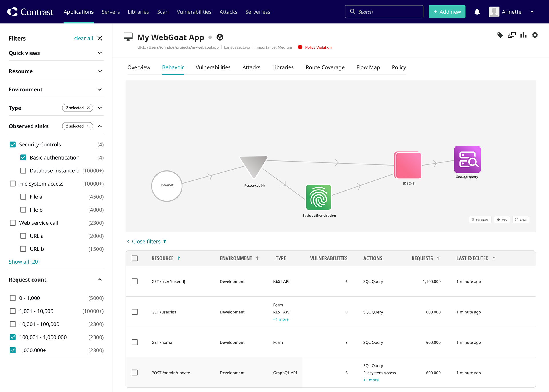Click the notifications bell icon

point(477,12)
